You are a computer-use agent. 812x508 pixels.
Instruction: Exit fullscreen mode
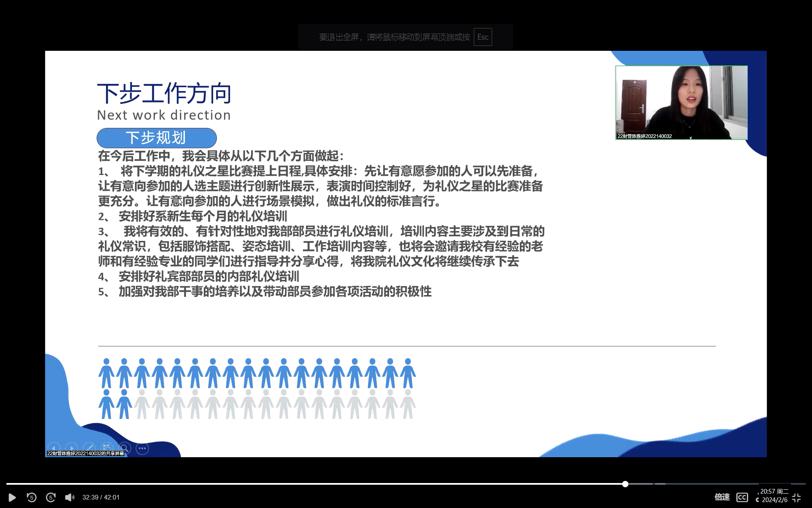point(796,498)
